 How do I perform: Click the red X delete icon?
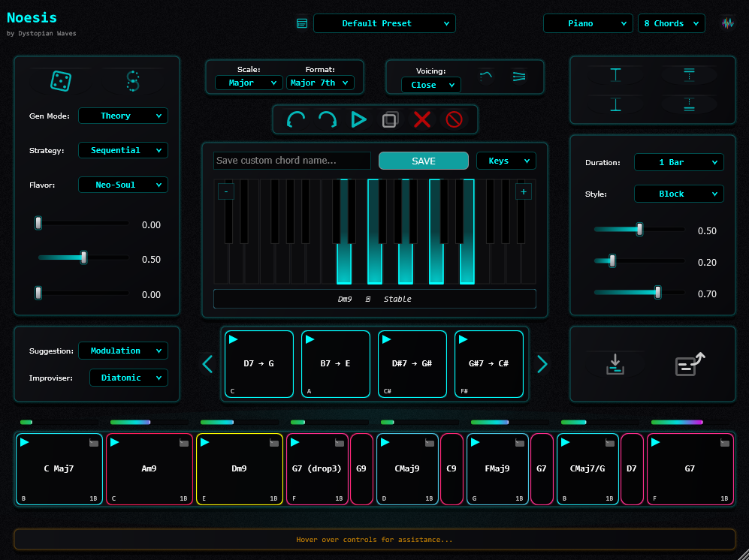click(421, 119)
